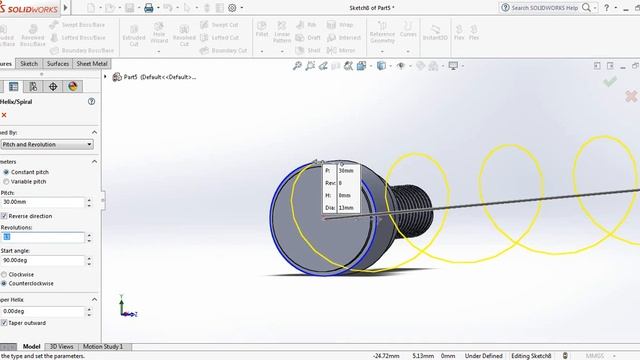Select Counterclockwise radio button

[4, 283]
